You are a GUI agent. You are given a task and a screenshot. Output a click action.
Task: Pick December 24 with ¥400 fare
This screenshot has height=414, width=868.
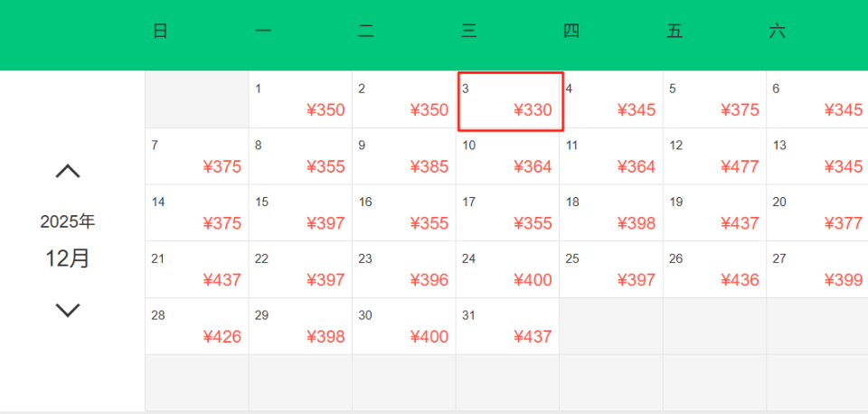[507, 269]
